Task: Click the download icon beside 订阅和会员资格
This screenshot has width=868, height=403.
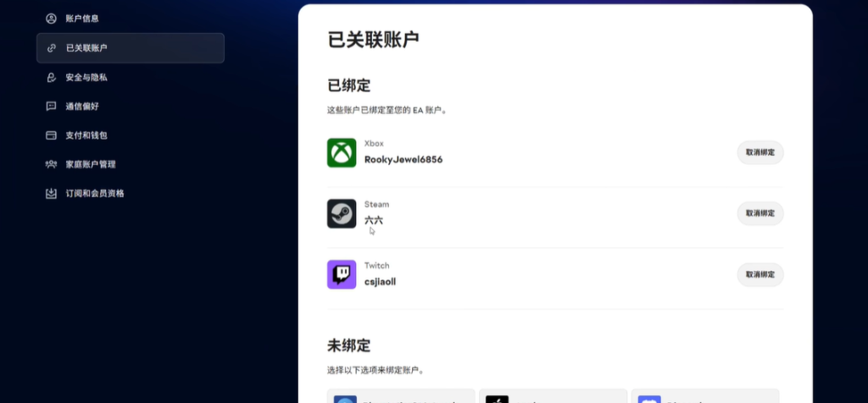Action: 52,193
